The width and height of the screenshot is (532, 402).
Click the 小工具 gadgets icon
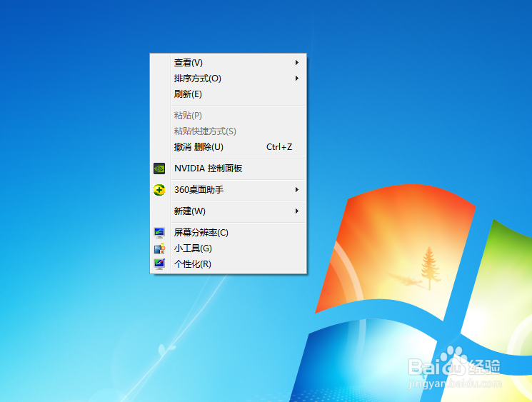point(159,248)
